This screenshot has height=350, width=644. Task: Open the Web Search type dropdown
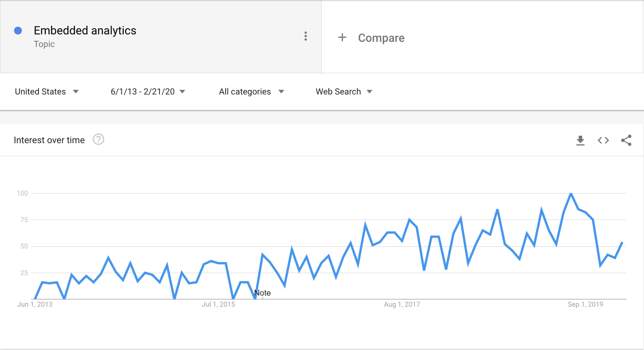pyautogui.click(x=344, y=92)
